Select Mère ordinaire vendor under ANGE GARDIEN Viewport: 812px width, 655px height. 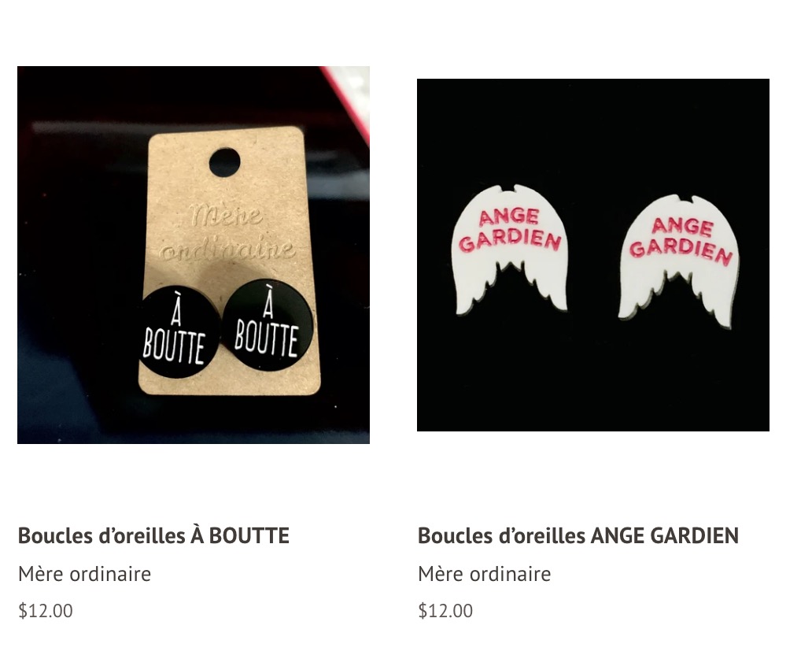pos(484,574)
